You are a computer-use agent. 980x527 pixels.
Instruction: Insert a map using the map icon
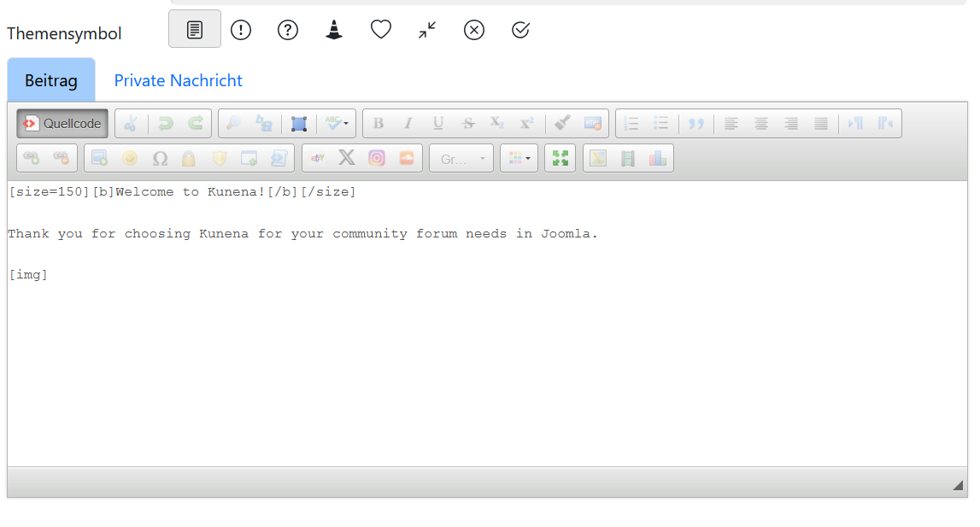click(x=598, y=159)
